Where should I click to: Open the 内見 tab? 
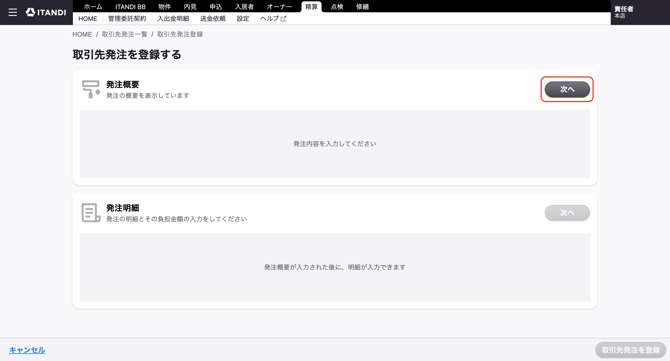(x=190, y=7)
